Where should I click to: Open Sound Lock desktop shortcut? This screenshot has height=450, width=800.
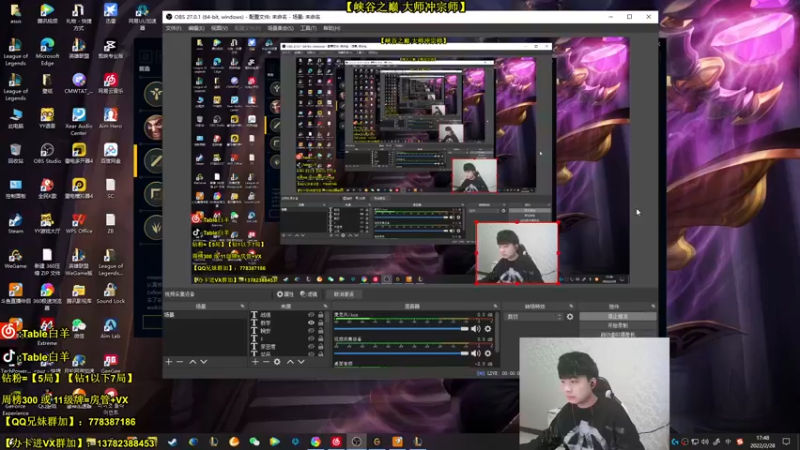tap(110, 293)
